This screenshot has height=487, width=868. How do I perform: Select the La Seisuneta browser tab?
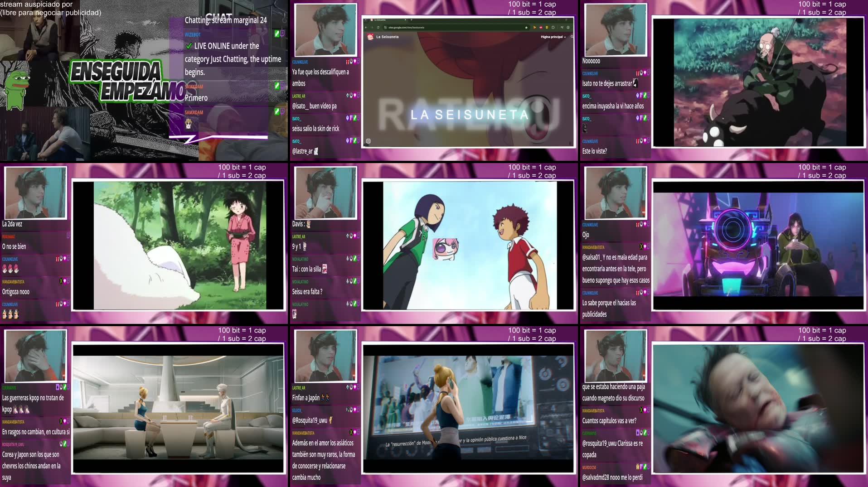tap(388, 19)
